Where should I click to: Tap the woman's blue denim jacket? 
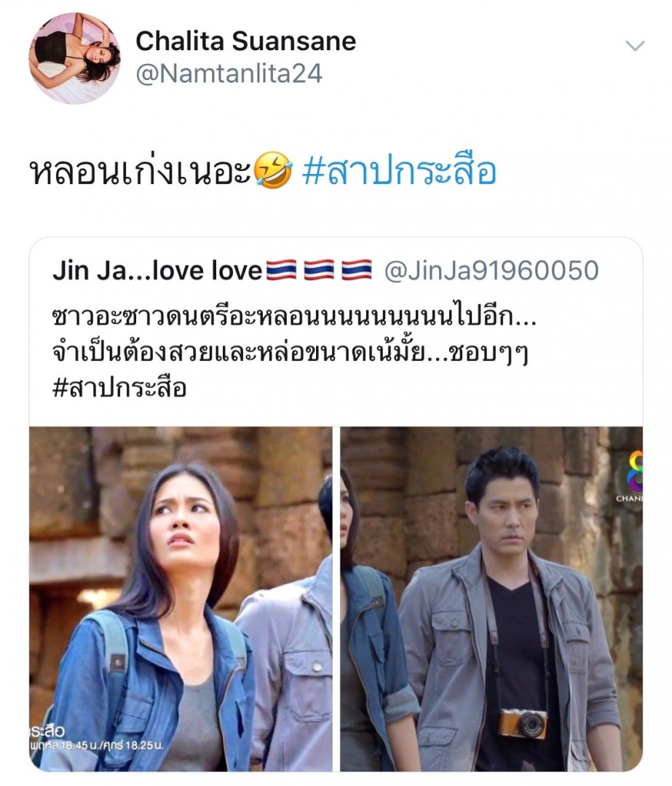(151, 692)
